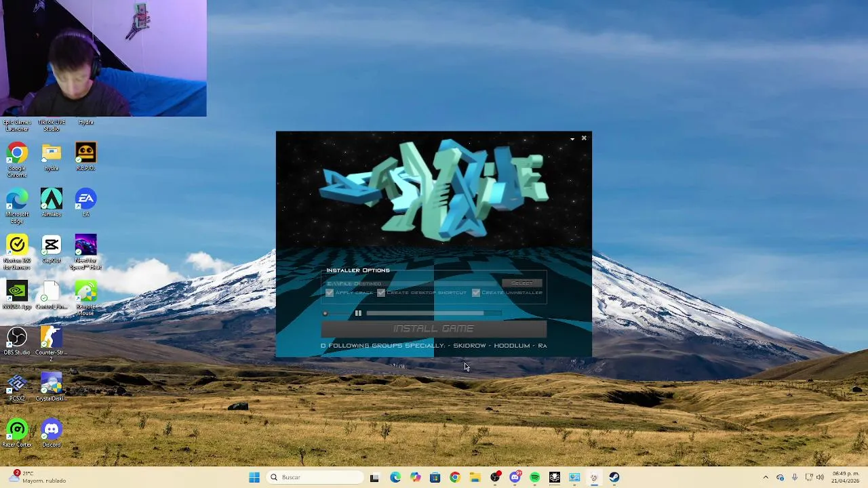Switch to OBS in the taskbar
868x488 pixels.
495,477
